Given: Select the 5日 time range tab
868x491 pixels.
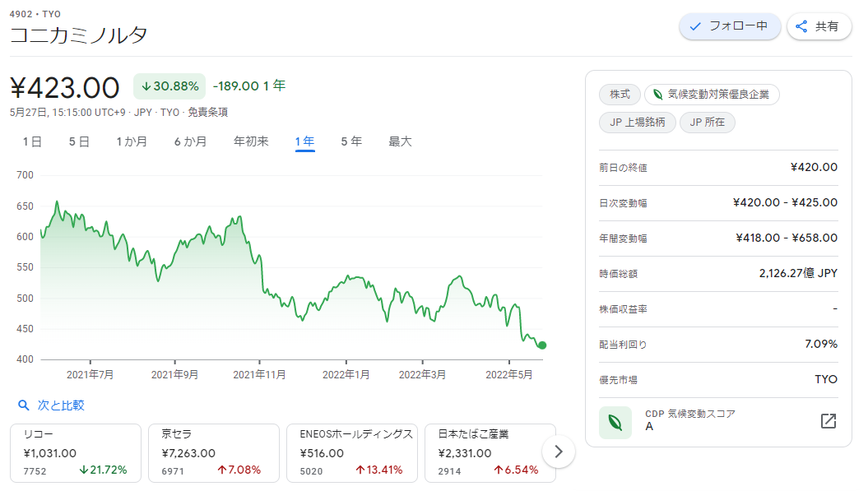Looking at the screenshot, I should point(79,141).
